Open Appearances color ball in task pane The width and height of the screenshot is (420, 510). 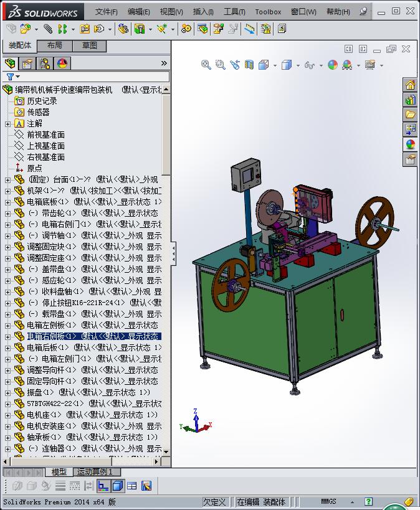pyautogui.click(x=410, y=144)
